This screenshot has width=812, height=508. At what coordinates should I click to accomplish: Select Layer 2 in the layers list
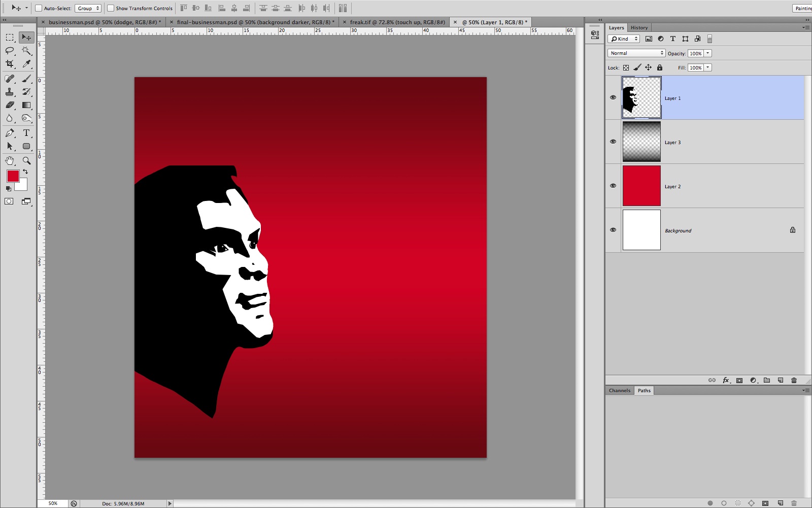pyautogui.click(x=710, y=186)
